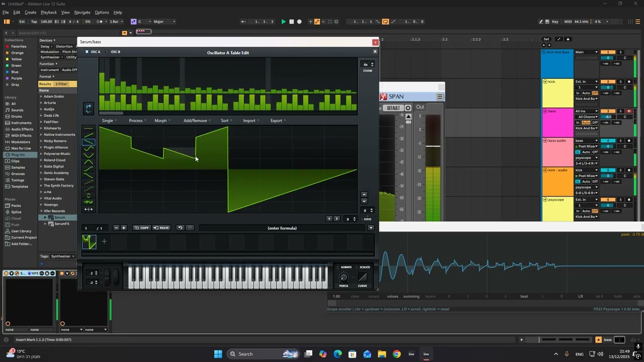Switch to OSC A in Serum editor
The height and width of the screenshot is (362, 644).
pos(93,52)
